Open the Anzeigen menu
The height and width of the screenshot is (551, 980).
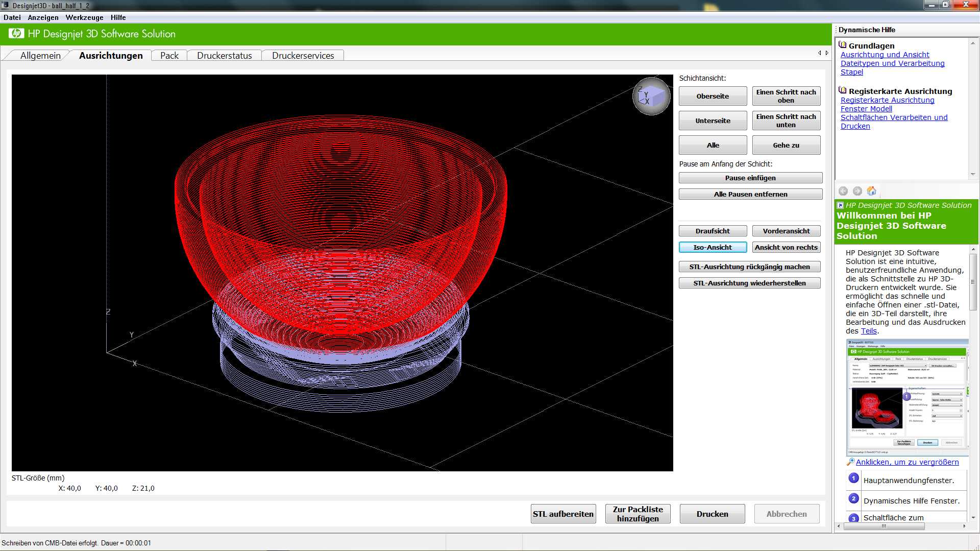(43, 17)
